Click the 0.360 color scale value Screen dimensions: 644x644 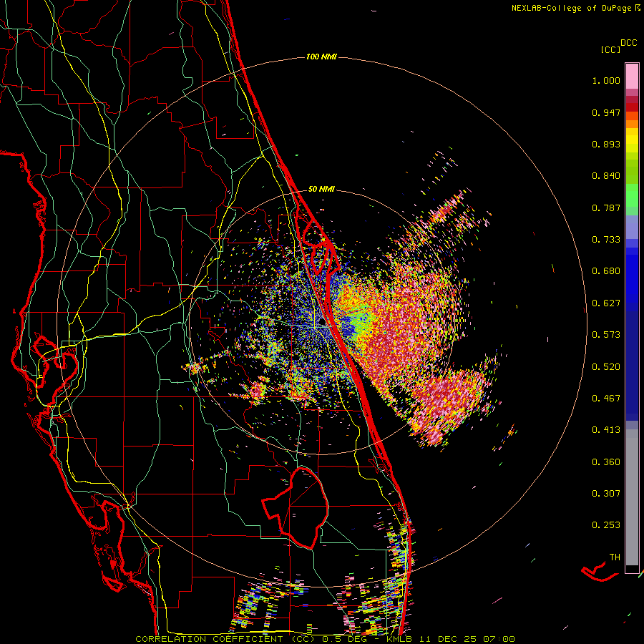click(606, 462)
